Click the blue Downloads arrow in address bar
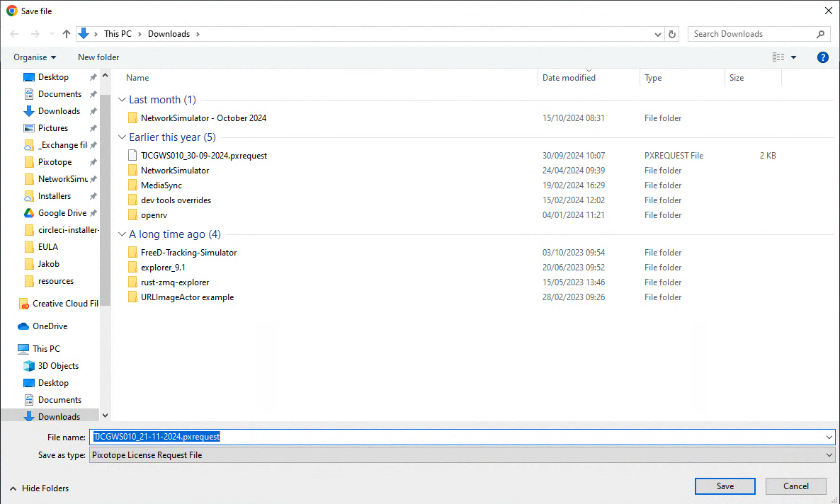The image size is (840, 504). coord(84,34)
